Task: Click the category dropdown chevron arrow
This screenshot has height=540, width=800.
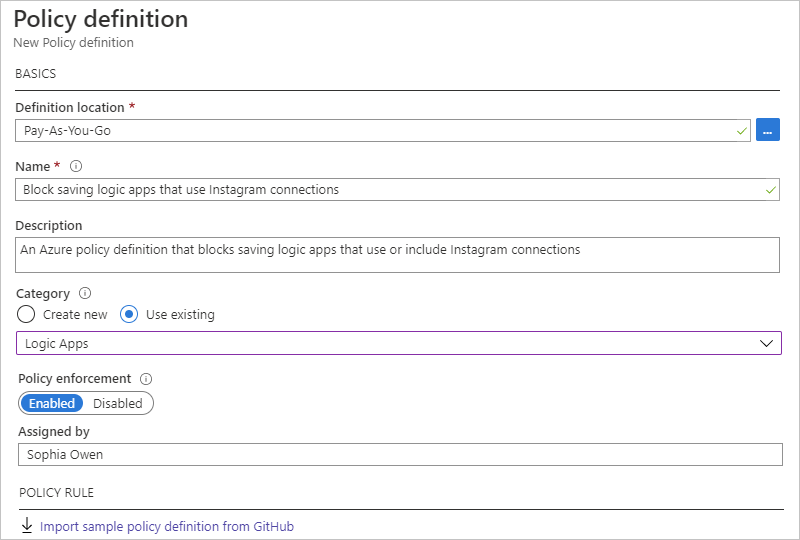Action: click(x=767, y=343)
